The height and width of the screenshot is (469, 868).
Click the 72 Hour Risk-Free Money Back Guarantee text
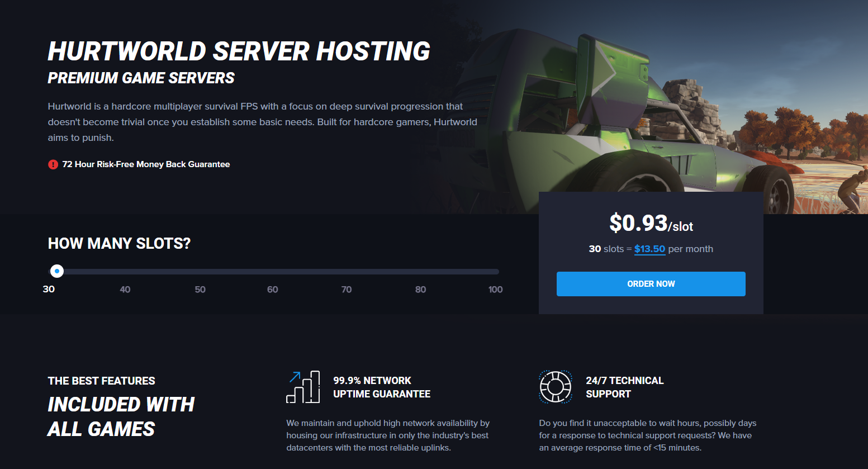point(146,164)
